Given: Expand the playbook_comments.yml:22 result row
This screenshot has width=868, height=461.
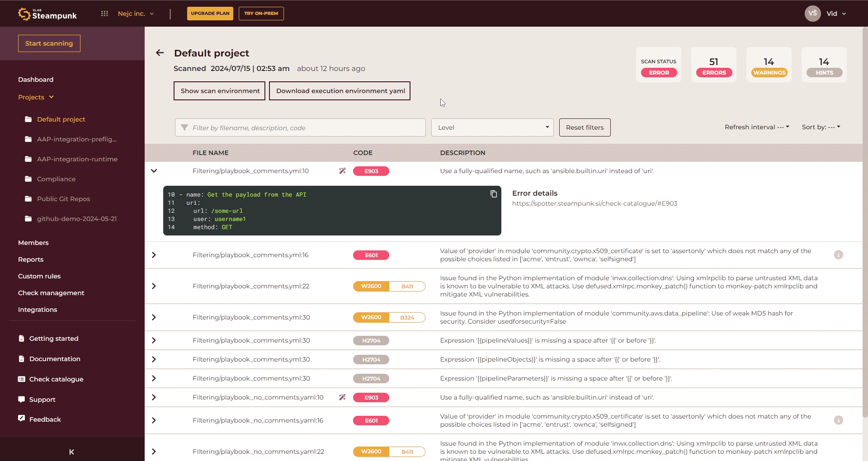Looking at the screenshot, I should pos(154,286).
